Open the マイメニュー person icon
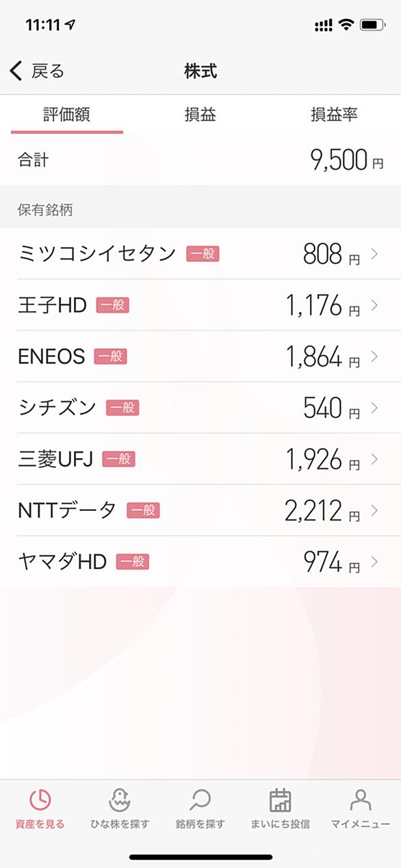The image size is (401, 868). (x=361, y=800)
